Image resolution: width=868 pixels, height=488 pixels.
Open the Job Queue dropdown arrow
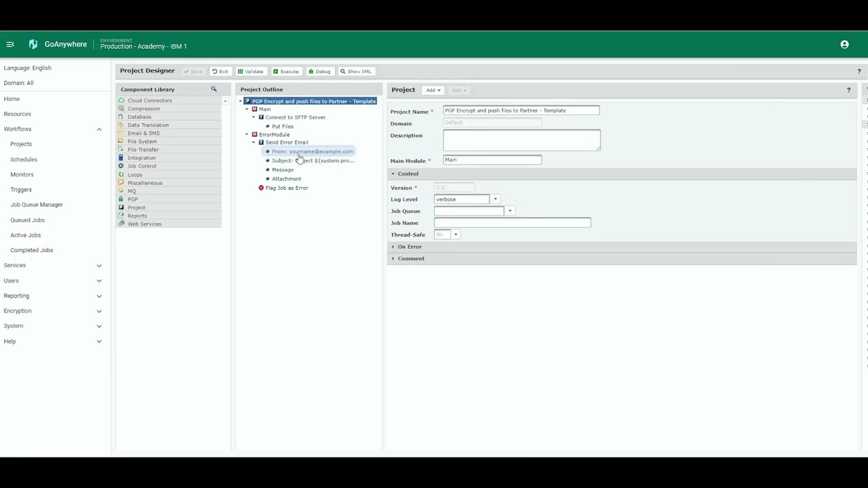[x=510, y=211]
